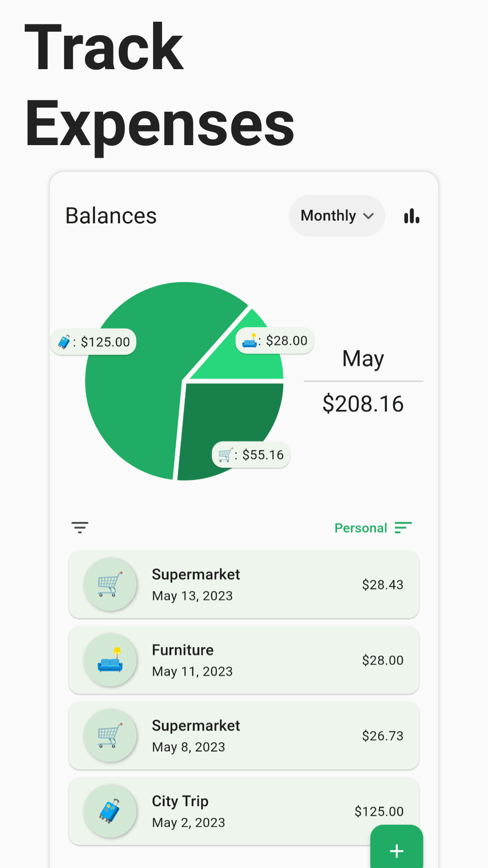Click the sofa icon on Furniture entry
The image size is (488, 868).
[110, 660]
